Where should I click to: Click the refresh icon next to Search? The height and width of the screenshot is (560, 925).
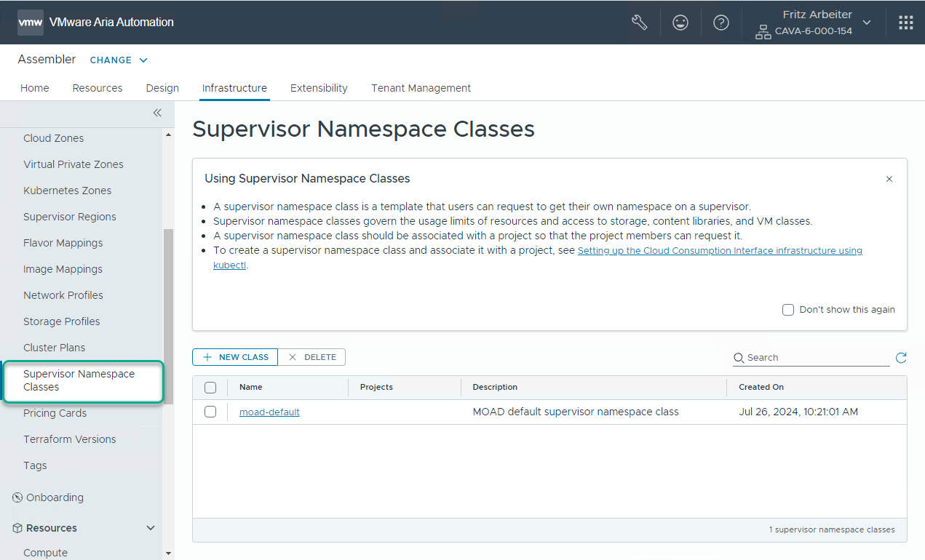[901, 357]
